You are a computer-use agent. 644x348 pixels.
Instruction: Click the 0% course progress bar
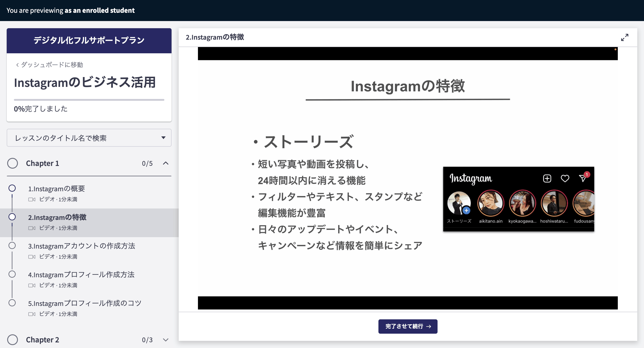[89, 99]
